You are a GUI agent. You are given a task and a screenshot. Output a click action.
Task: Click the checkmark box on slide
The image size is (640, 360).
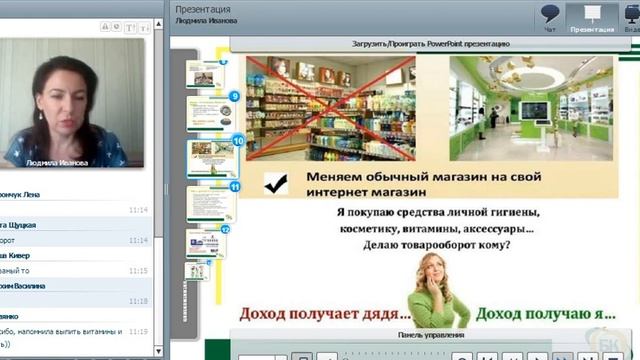276,183
